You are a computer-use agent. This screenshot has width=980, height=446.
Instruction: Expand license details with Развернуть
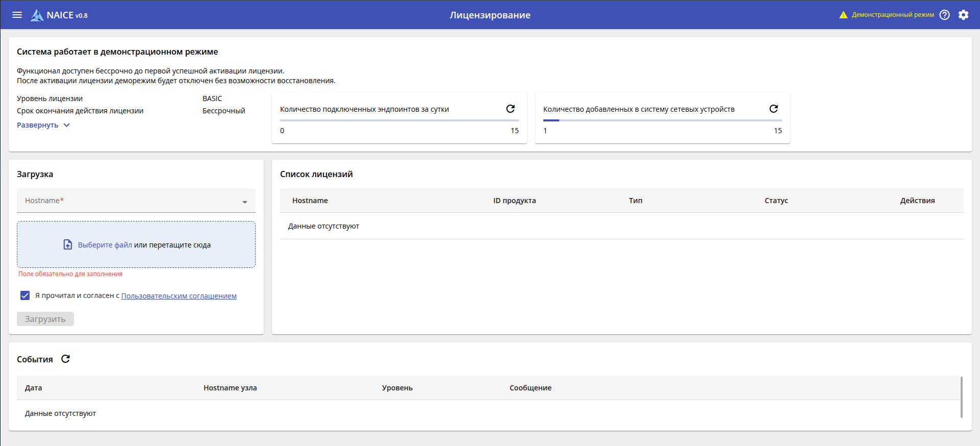[x=38, y=125]
